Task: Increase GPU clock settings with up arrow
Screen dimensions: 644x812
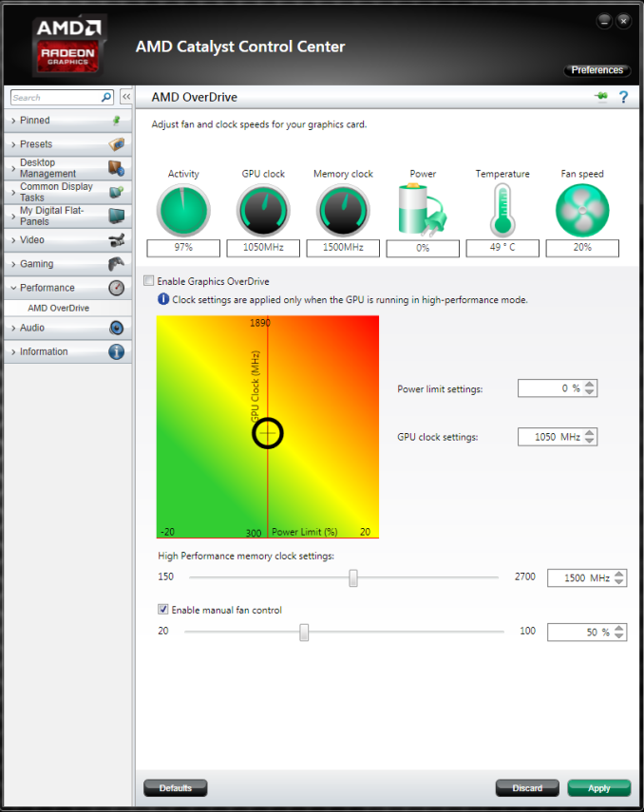Action: click(x=590, y=433)
